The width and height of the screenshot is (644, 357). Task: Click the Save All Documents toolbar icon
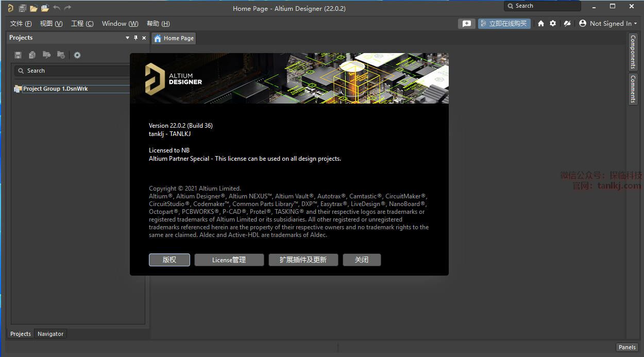22,8
